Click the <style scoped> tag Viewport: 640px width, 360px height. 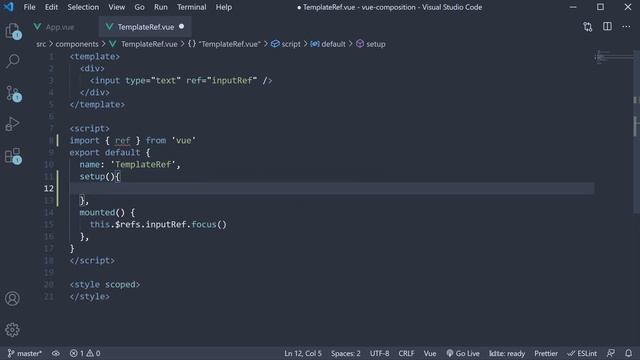pyautogui.click(x=104, y=284)
